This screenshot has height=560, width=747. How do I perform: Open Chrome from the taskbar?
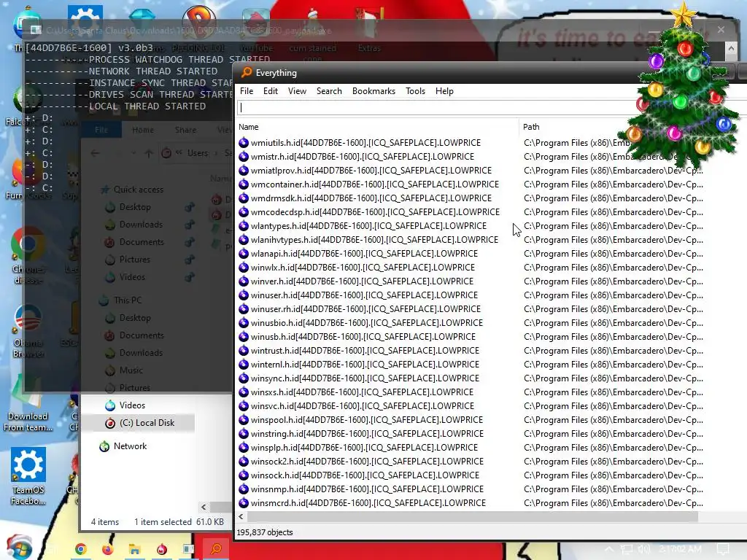click(80, 549)
